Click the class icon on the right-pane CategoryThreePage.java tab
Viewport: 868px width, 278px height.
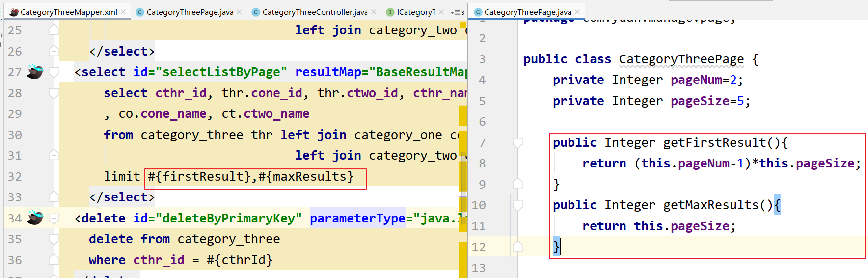pos(478,12)
